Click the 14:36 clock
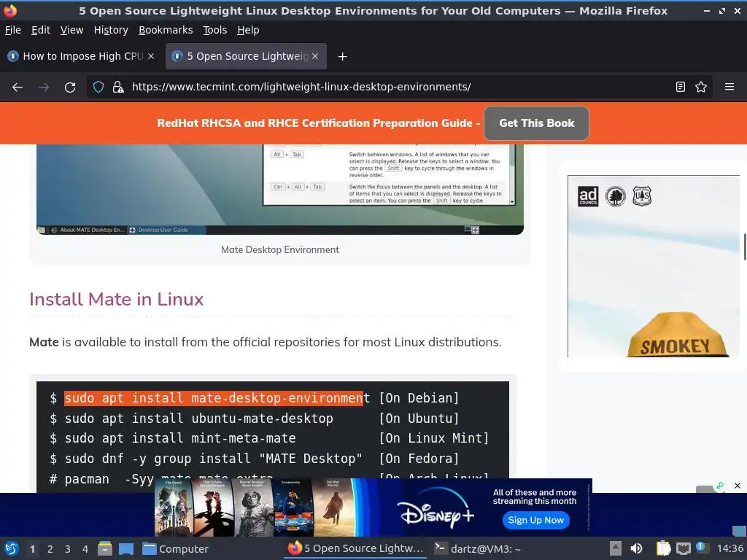This screenshot has width=747, height=560. pos(729,548)
